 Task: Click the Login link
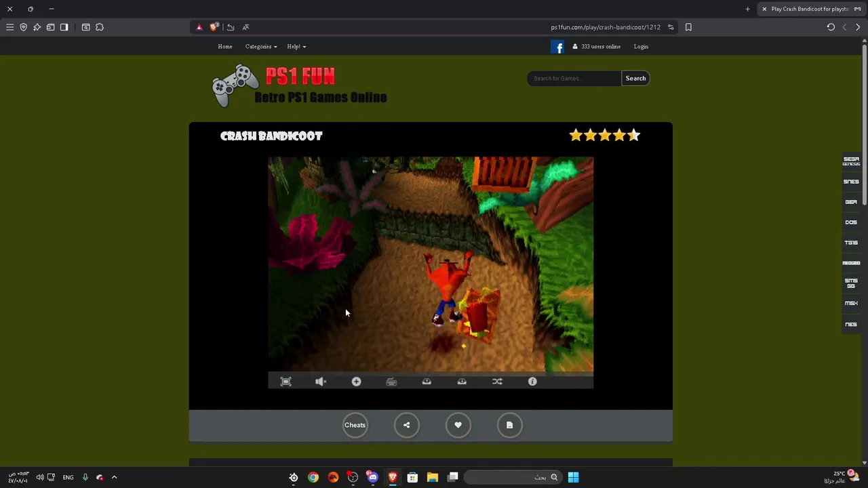click(641, 47)
